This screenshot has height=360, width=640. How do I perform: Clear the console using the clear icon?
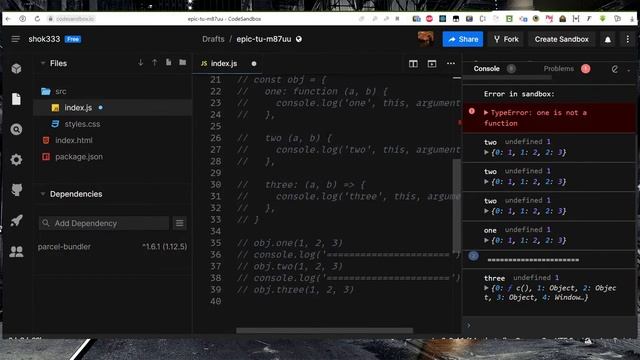[615, 69]
